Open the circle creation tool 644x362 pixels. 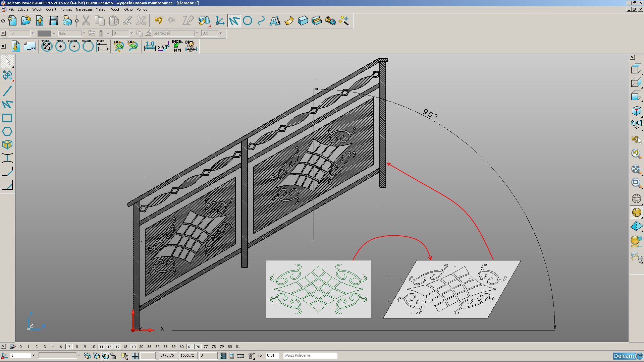point(248,21)
